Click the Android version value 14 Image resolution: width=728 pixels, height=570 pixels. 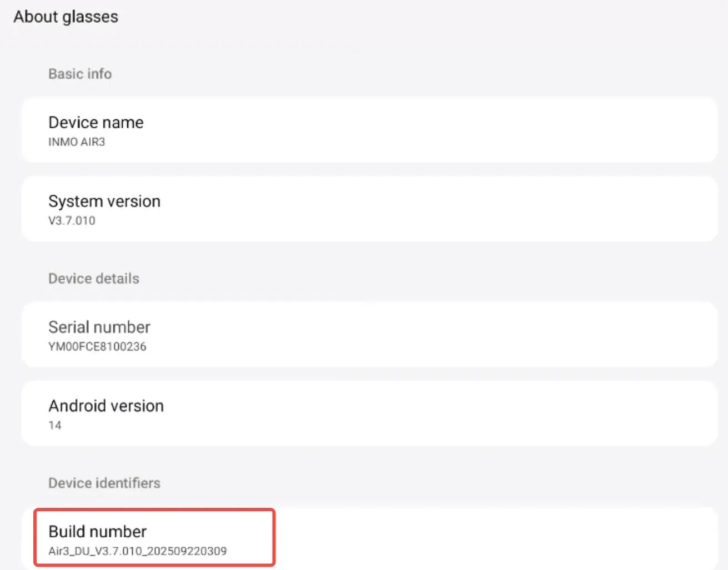pos(55,426)
